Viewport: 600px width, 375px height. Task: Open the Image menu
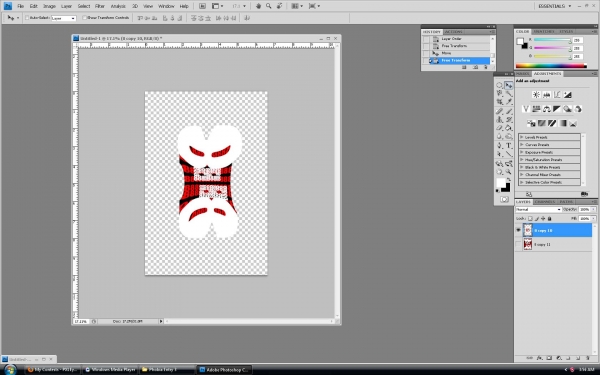pos(49,6)
